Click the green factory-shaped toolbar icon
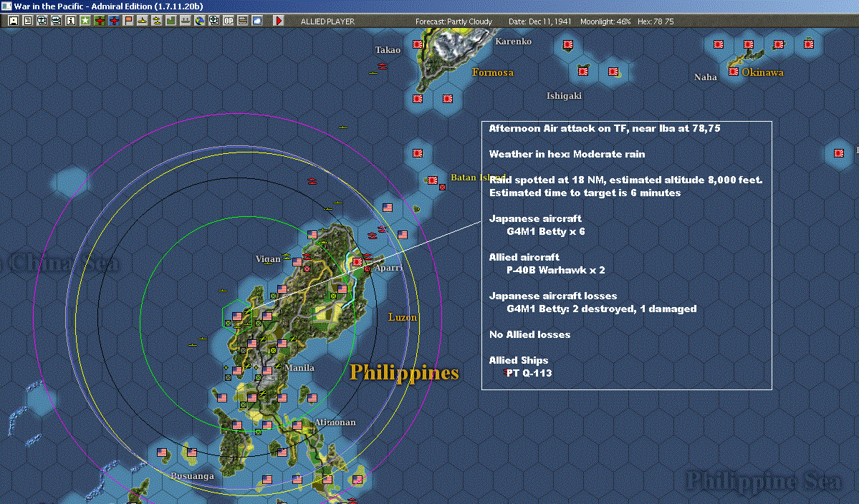 point(171,21)
